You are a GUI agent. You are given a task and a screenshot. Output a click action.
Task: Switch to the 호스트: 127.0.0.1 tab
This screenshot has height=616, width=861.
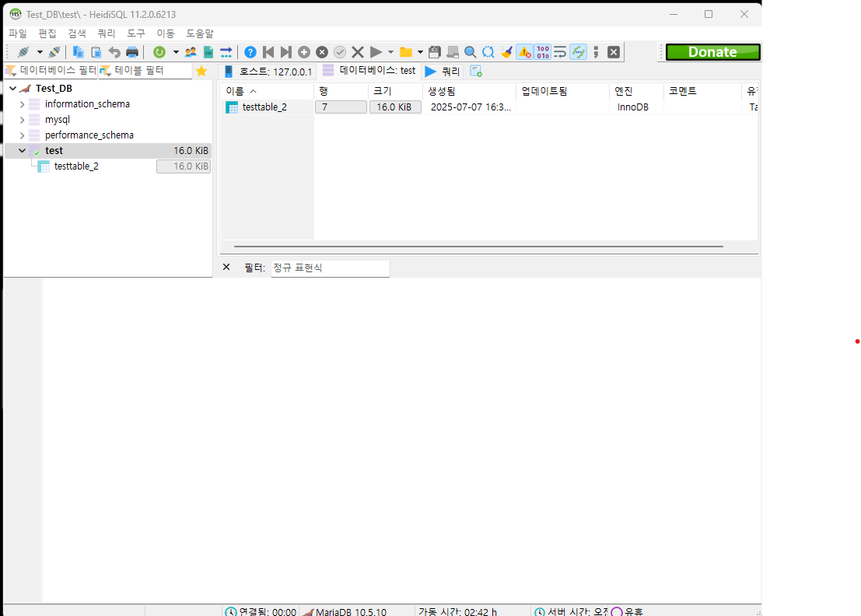[268, 72]
